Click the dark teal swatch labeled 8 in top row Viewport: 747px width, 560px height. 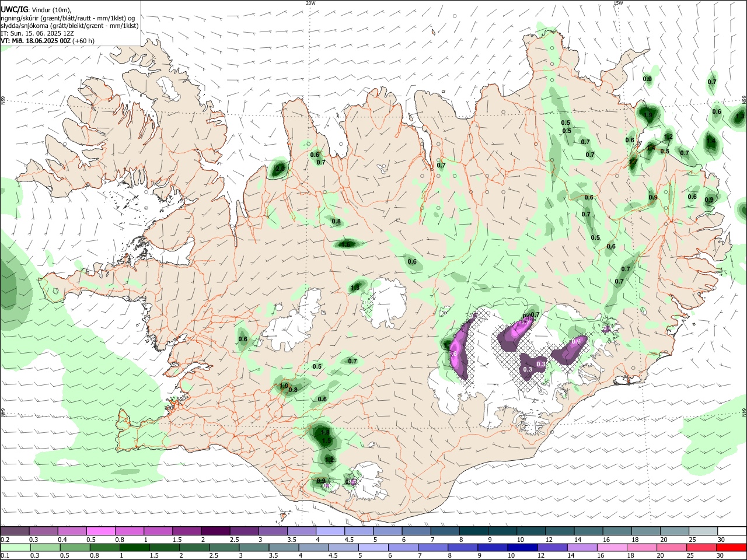[x=473, y=531]
